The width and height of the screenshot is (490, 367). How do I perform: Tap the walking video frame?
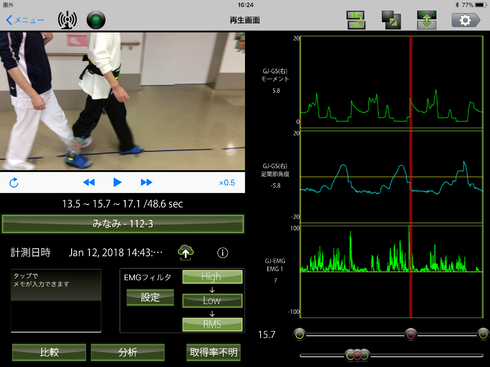[122, 101]
